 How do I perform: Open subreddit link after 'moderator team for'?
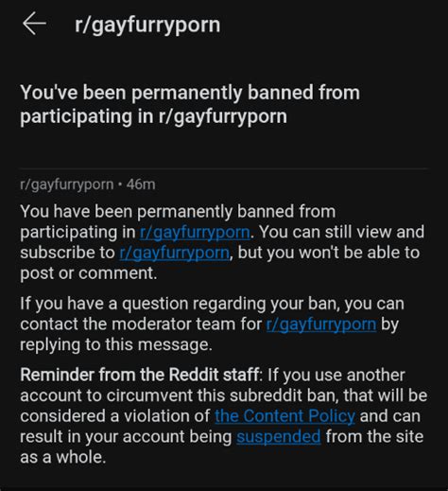321,324
